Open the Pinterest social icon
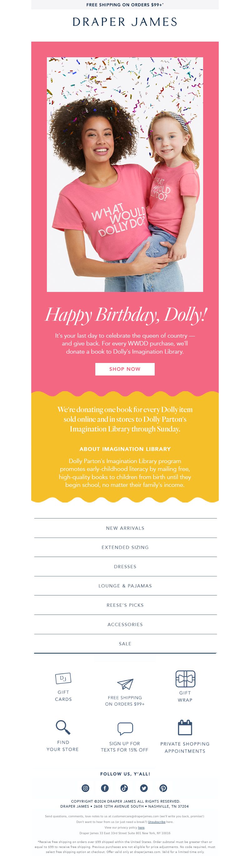The image size is (250, 868). pyautogui.click(x=163, y=788)
